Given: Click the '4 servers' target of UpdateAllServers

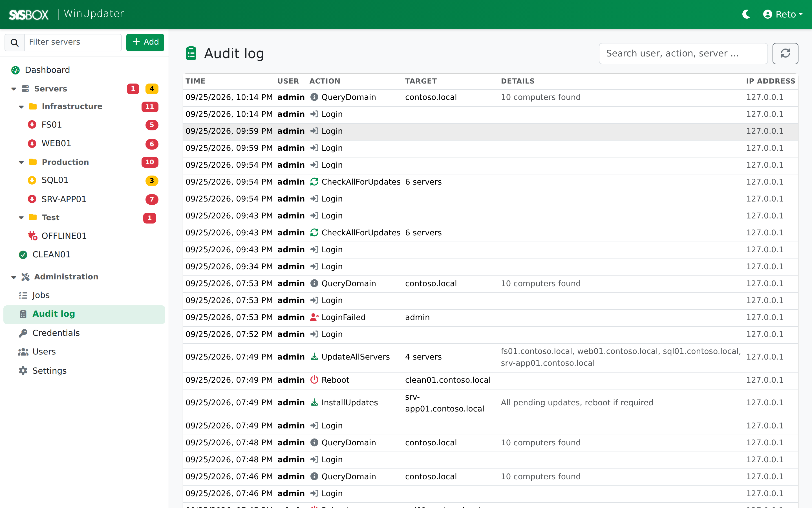Looking at the screenshot, I should (423, 357).
